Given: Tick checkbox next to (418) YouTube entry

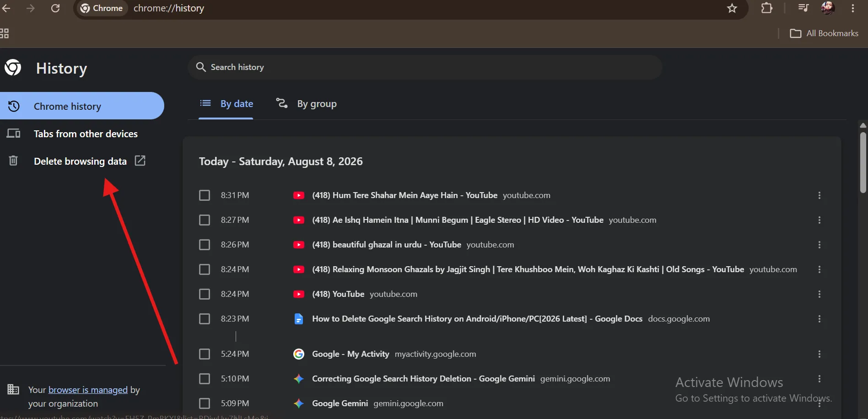Looking at the screenshot, I should (205, 294).
